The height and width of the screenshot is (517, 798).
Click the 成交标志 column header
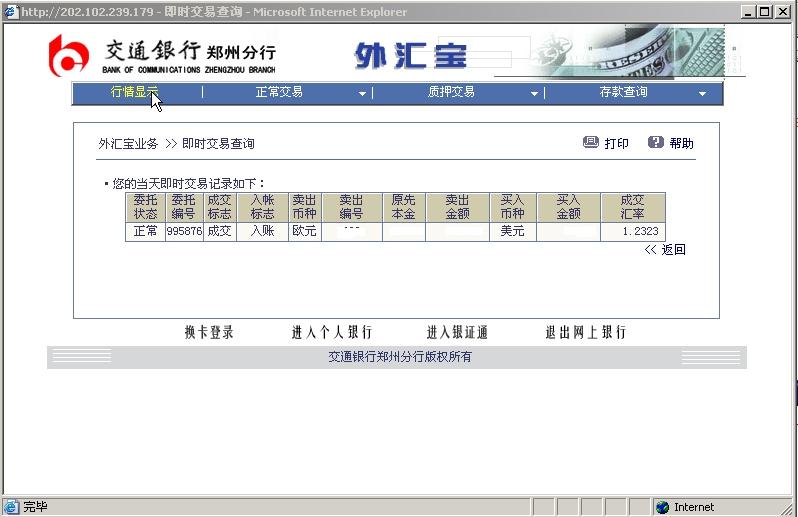pyautogui.click(x=219, y=207)
